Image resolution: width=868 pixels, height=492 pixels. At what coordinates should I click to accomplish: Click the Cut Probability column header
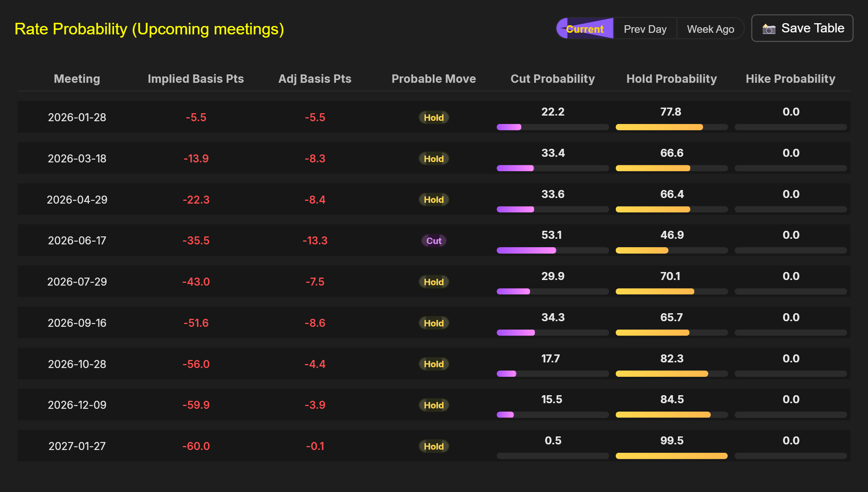point(553,79)
